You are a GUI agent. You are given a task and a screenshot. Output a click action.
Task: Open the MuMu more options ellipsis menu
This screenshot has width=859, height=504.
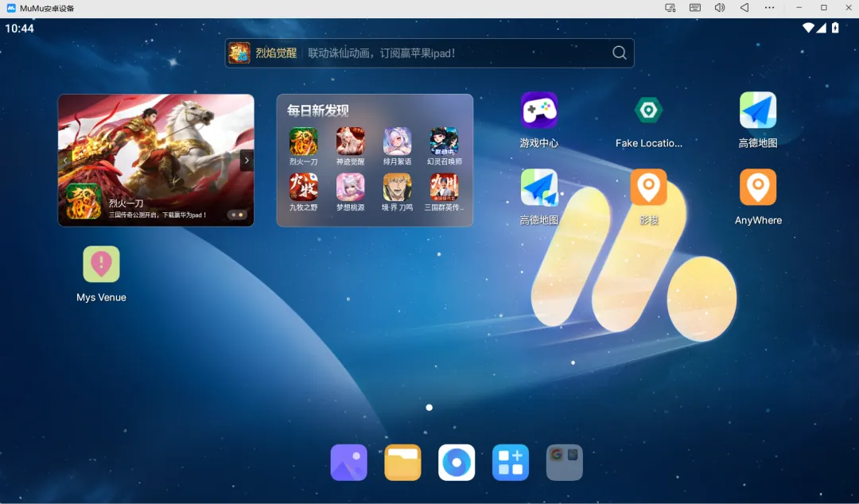click(x=769, y=8)
